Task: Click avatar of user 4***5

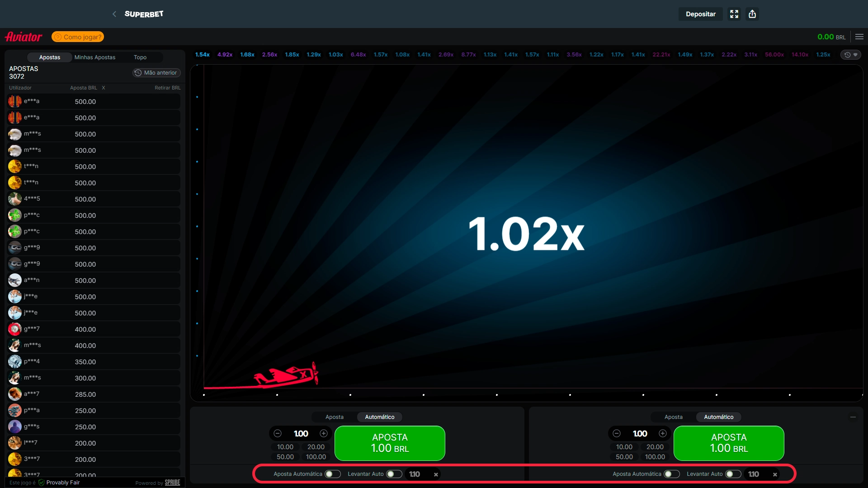Action: click(x=15, y=199)
